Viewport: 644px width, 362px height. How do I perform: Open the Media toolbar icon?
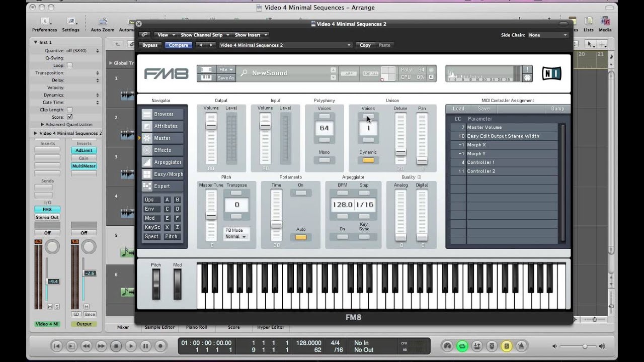tap(605, 24)
